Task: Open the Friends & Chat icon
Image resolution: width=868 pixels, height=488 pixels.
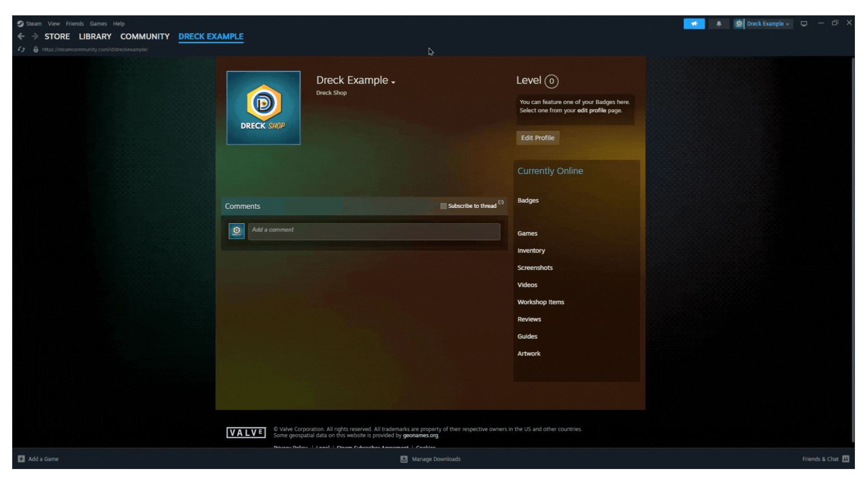Action: point(846,459)
